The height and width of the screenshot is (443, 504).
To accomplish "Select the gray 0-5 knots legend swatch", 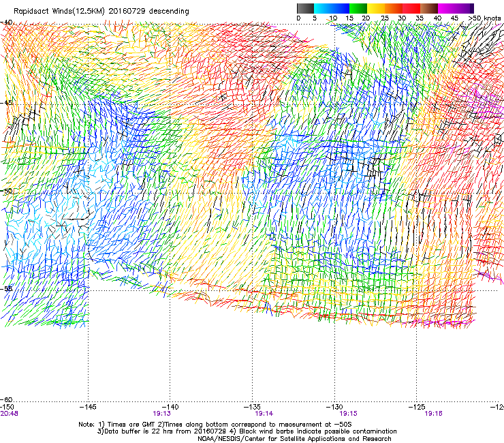I will (305, 8).
